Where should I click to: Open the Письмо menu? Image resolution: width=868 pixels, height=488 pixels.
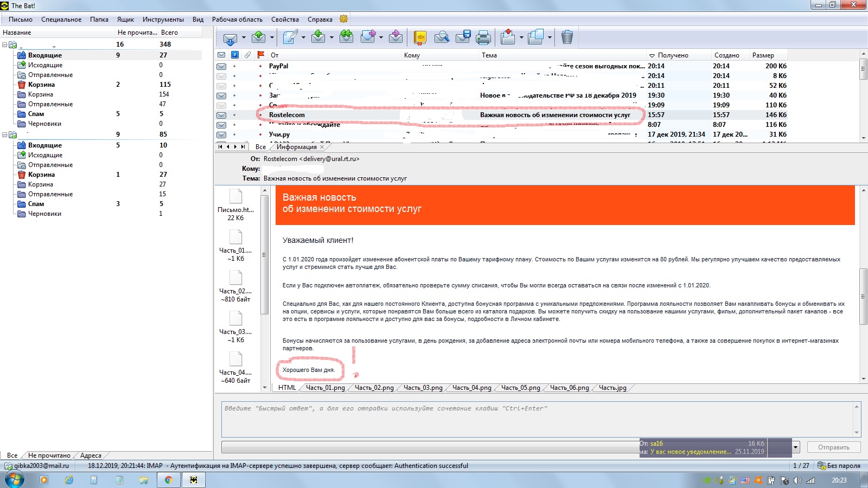pyautogui.click(x=21, y=20)
